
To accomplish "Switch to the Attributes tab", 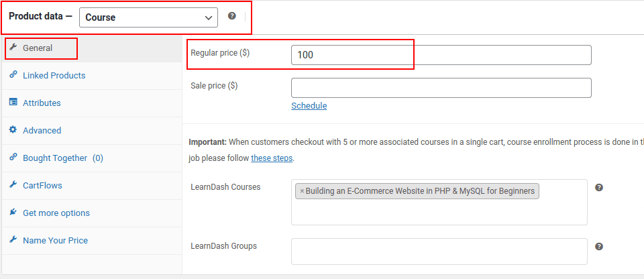I will 42,103.
